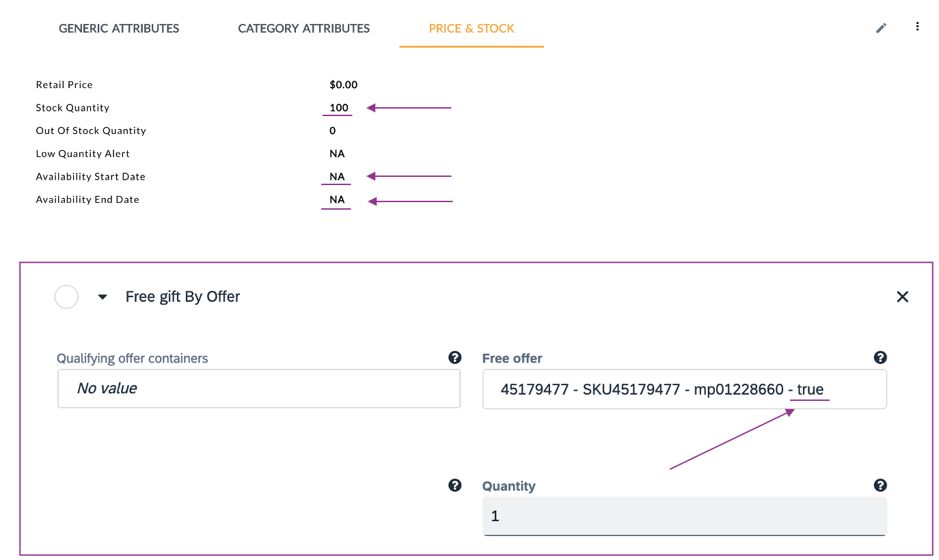Click help icon for Free offer
939x560 pixels.
(880, 358)
